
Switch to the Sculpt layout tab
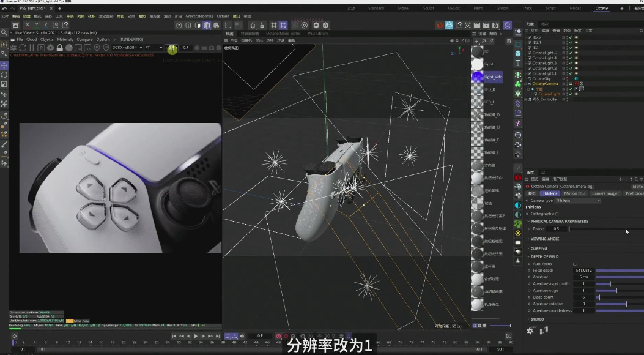[428, 8]
